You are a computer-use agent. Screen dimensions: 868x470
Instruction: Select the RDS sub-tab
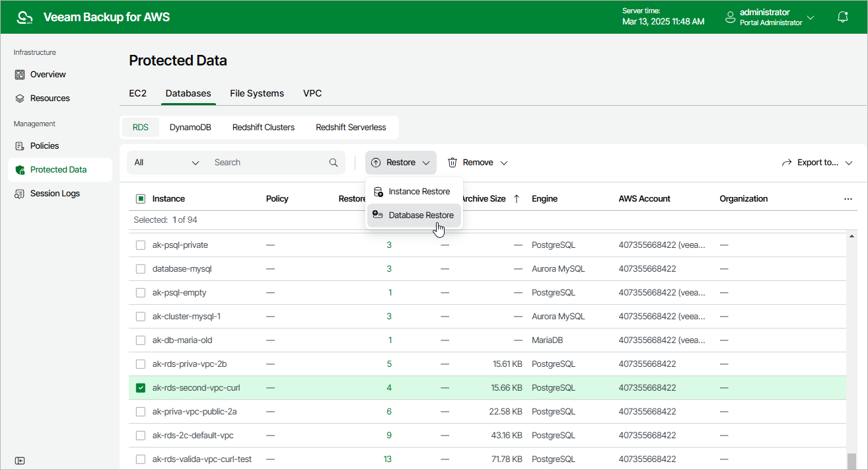141,128
